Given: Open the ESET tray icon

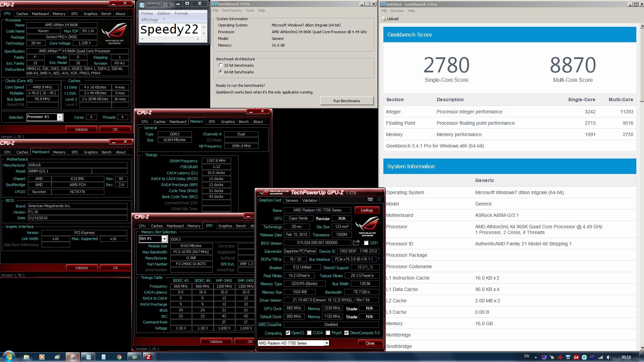Looking at the screenshot, I should (x=584, y=357).
